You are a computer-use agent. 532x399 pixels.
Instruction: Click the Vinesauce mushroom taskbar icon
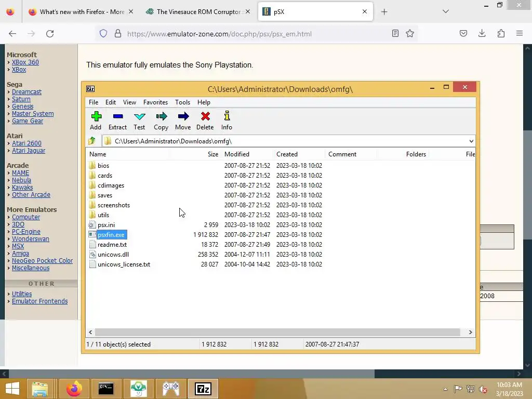pos(138,389)
